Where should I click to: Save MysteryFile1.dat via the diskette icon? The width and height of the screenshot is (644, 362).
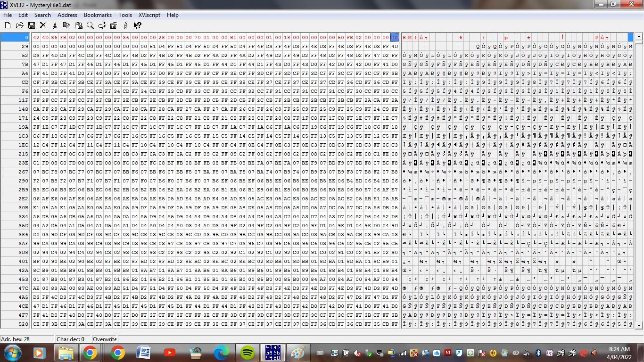pos(31,25)
